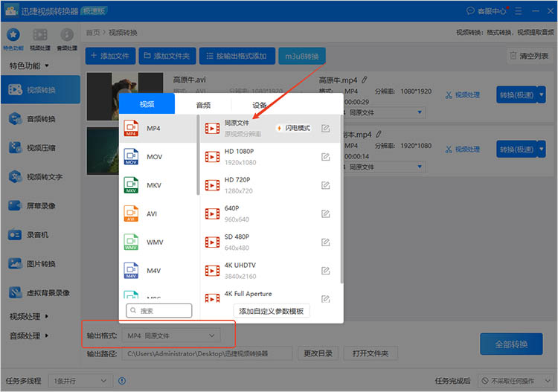The height and width of the screenshot is (392, 558).
Task: Click 按输出格式添加 button
Action: click(x=237, y=56)
